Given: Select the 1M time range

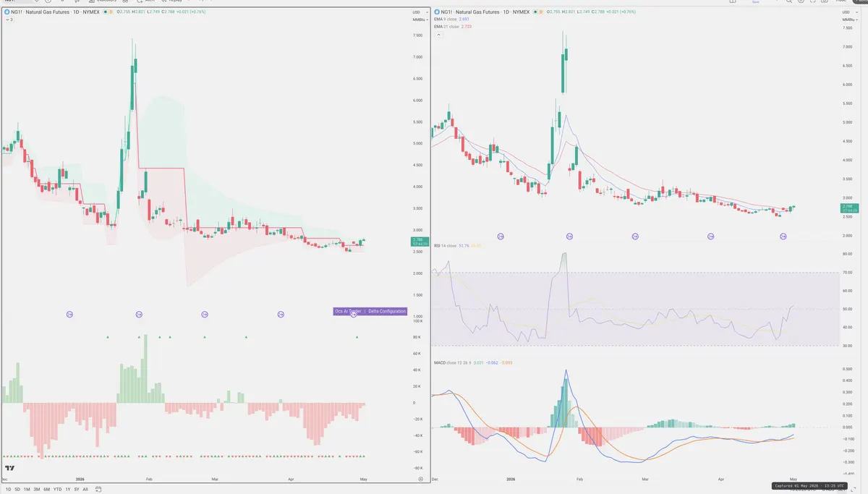Looking at the screenshot, I should (27, 490).
